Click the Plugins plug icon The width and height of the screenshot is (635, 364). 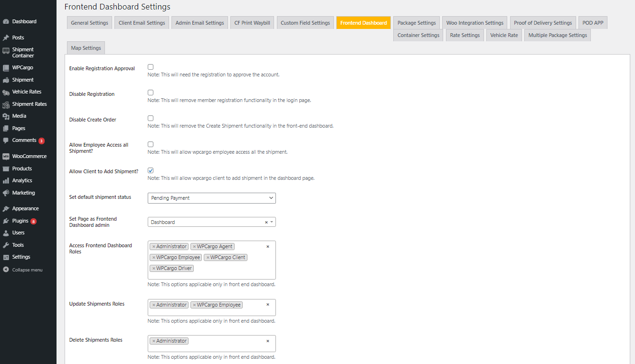tap(6, 221)
